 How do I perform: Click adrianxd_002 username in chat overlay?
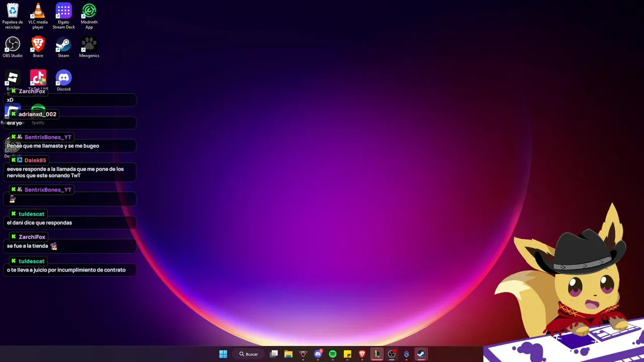37,114
